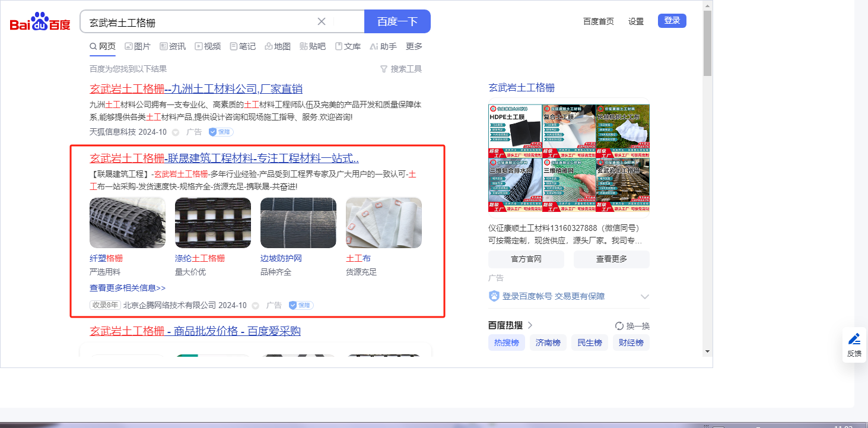868x428 pixels.
Task: Open the right panel 玄武岩土工格栅 heading link
Action: pos(522,88)
